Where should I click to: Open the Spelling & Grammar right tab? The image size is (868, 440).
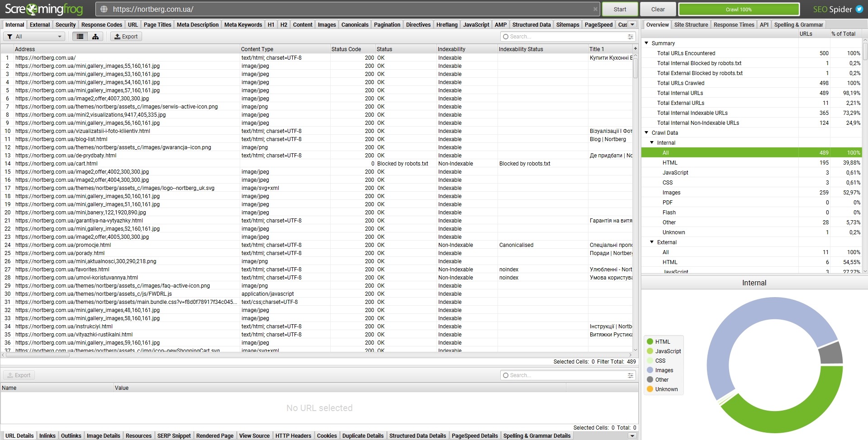(x=798, y=24)
